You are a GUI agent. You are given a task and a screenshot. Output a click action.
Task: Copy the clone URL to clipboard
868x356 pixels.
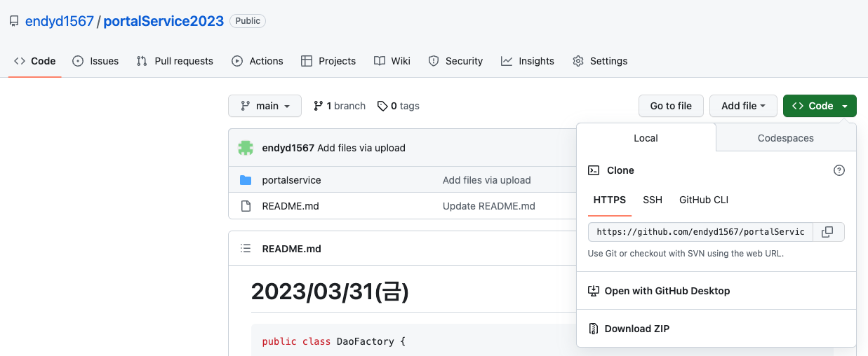tap(828, 232)
